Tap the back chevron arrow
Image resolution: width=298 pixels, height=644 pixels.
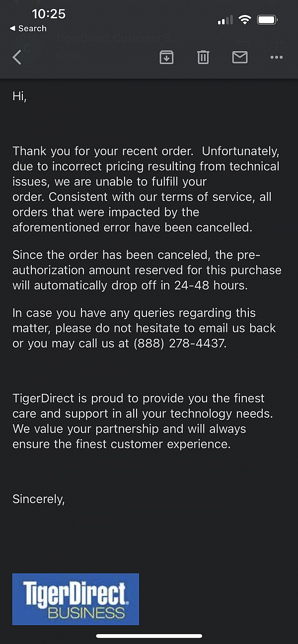click(x=17, y=58)
